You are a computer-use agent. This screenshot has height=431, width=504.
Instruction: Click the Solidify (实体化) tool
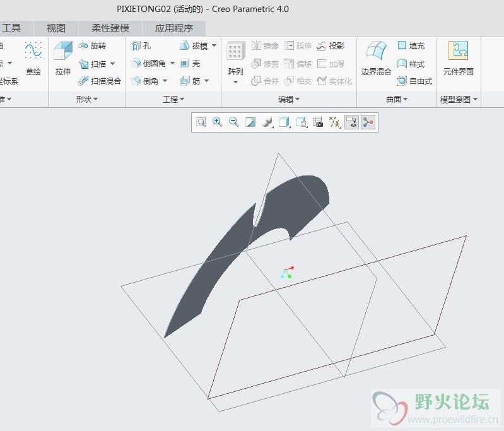pos(334,81)
